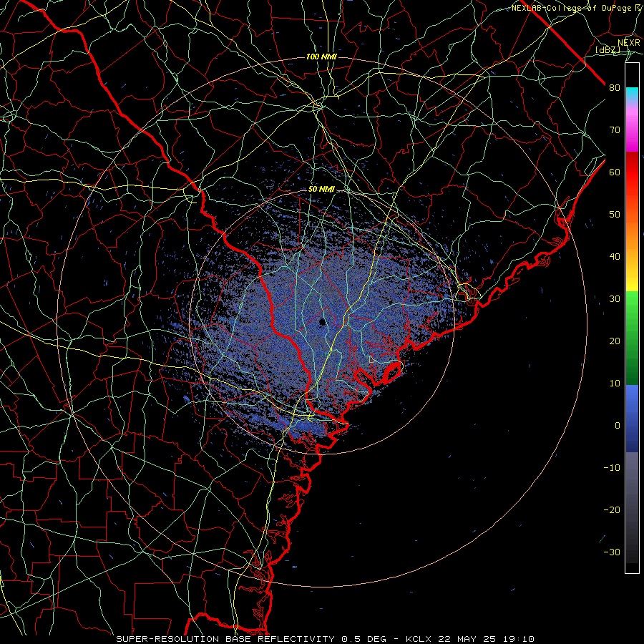Click the 50 dBZ value on the legend
The height and width of the screenshot is (644, 644).
click(615, 215)
